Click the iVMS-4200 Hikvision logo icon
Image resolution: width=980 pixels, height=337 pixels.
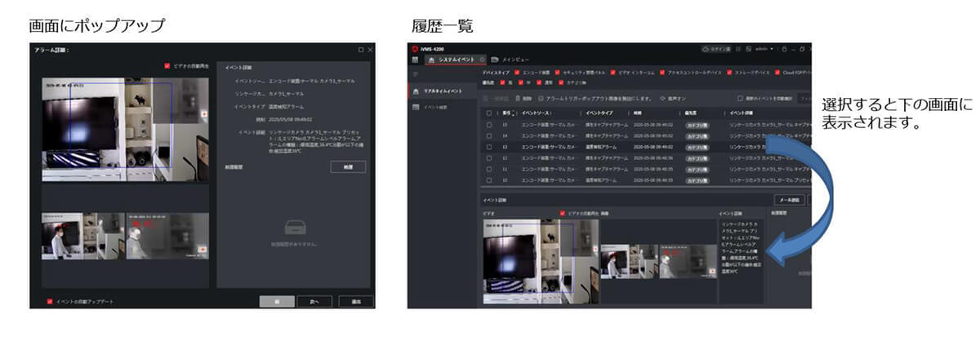point(414,48)
